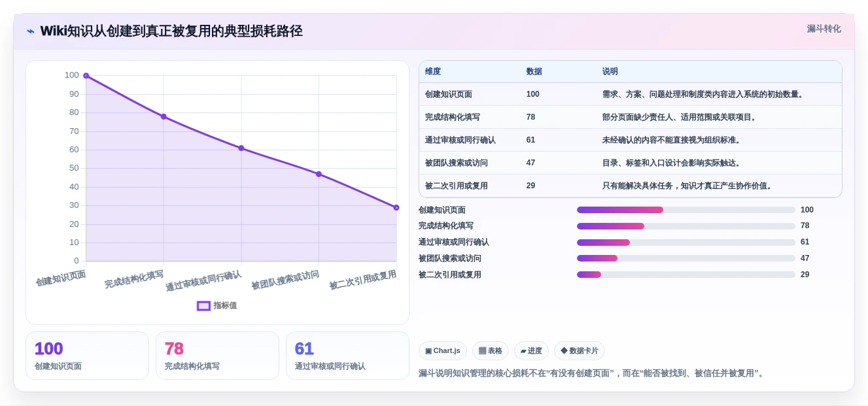Click x-axis label 完成结构化填写

pyautogui.click(x=134, y=279)
